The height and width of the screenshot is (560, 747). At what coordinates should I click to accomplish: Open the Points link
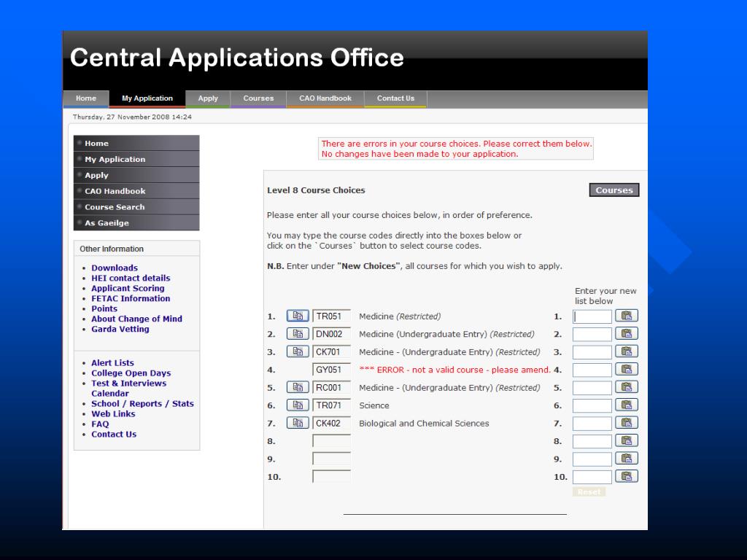(104, 308)
